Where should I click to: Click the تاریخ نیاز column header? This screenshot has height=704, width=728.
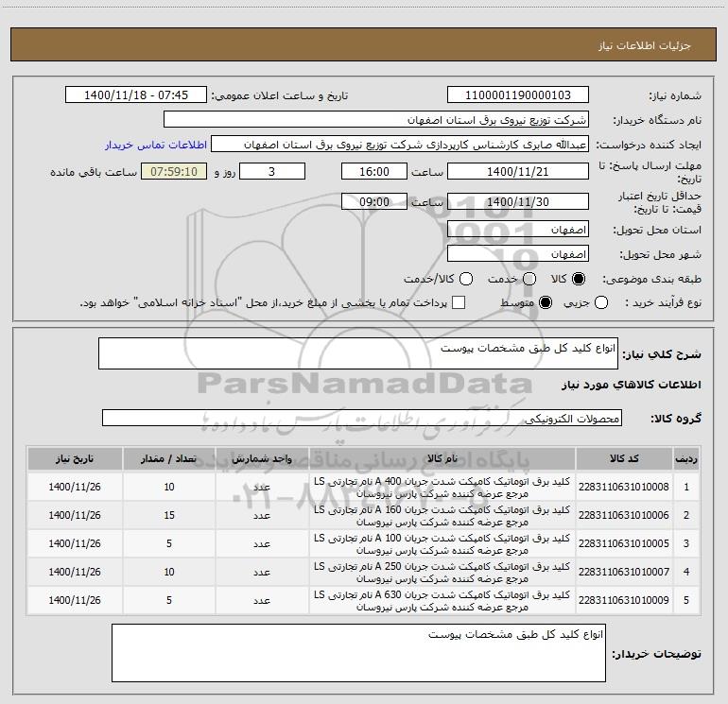75,459
